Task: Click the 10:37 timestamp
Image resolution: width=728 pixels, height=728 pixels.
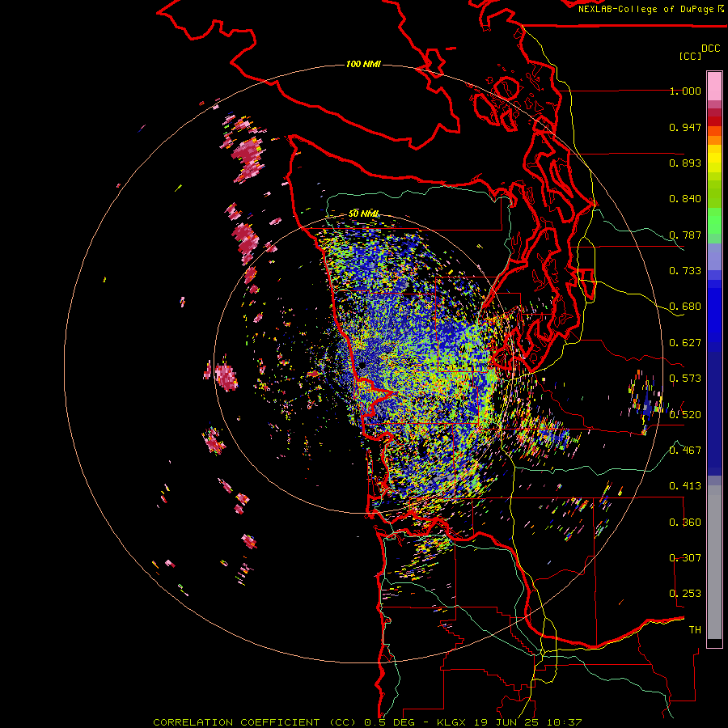Action: tap(564, 722)
